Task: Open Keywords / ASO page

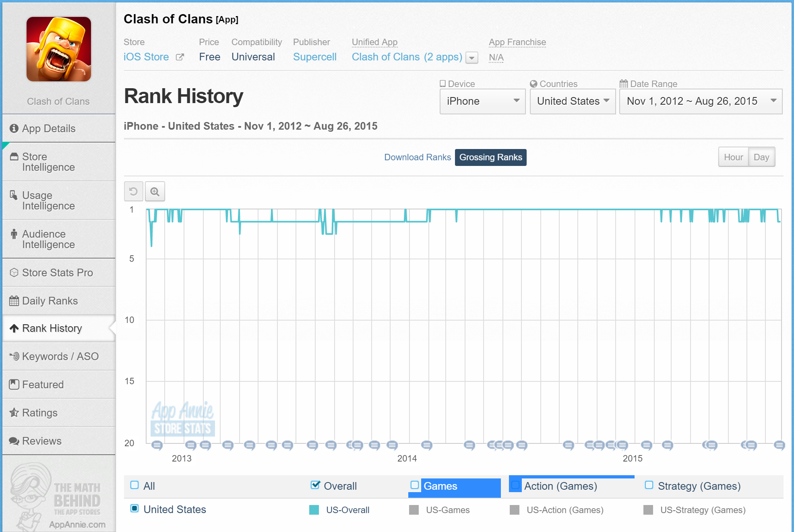Action: pyautogui.click(x=59, y=356)
